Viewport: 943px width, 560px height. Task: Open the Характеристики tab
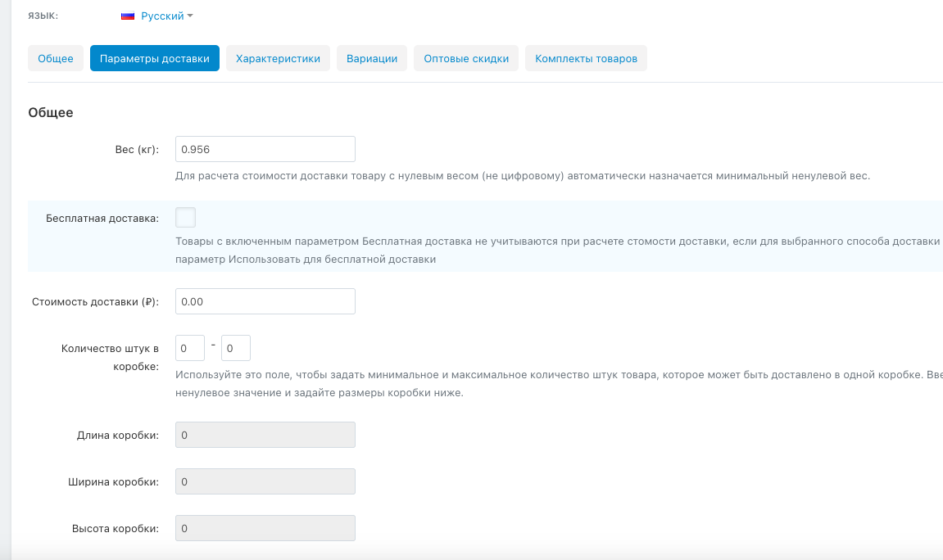278,58
